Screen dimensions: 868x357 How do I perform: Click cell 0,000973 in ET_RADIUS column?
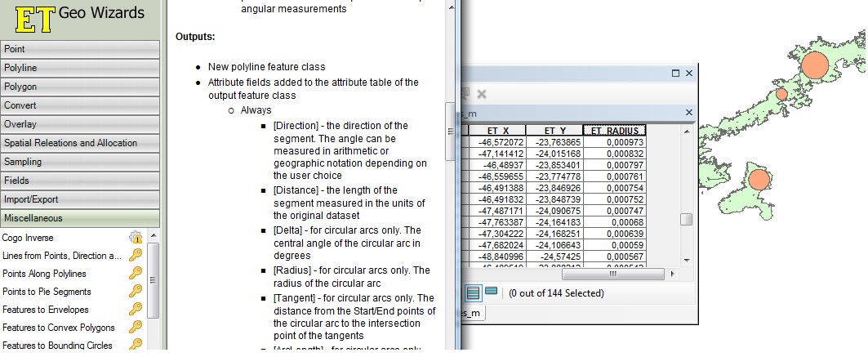click(615, 142)
